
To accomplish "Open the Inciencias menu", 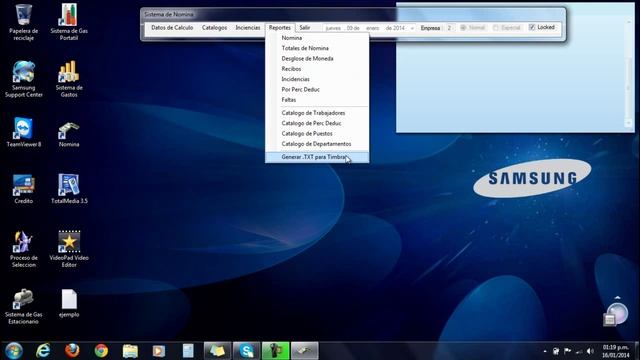I will (248, 27).
